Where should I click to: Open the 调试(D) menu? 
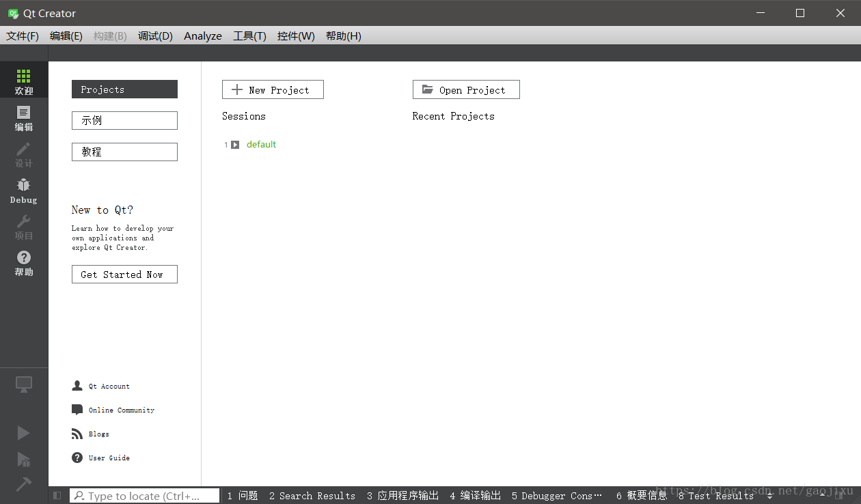coord(155,36)
